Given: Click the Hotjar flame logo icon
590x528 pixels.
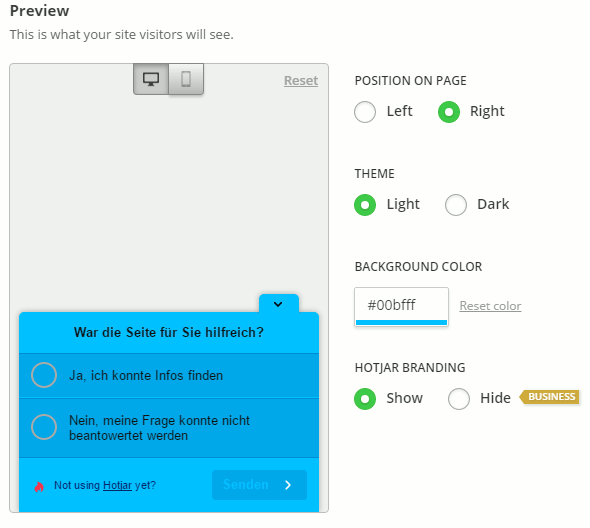Looking at the screenshot, I should pyautogui.click(x=39, y=487).
